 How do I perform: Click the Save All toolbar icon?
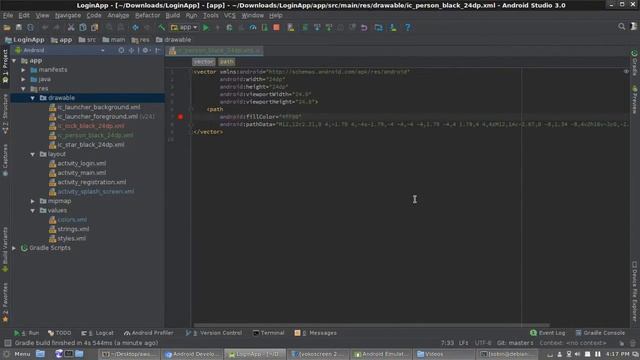pos(19,27)
